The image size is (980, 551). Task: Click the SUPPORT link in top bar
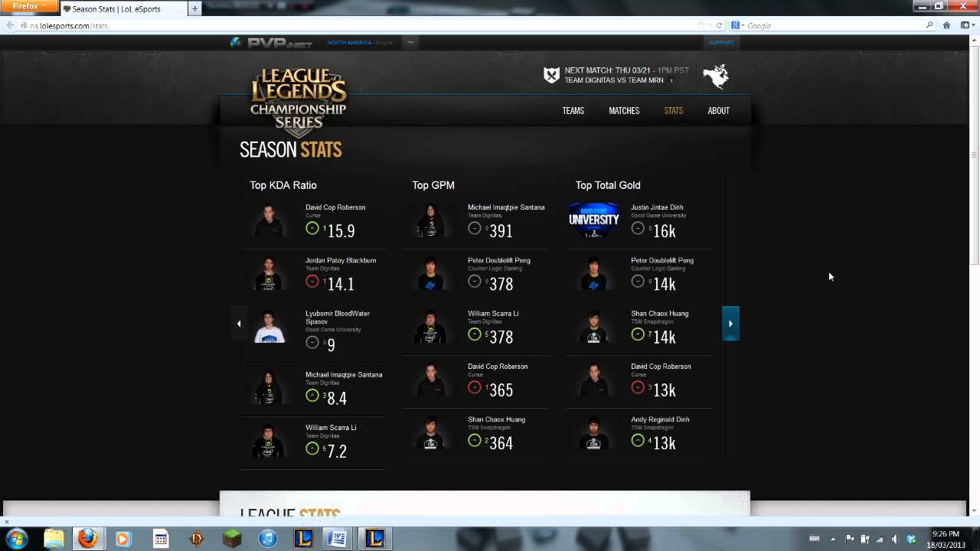coord(721,43)
